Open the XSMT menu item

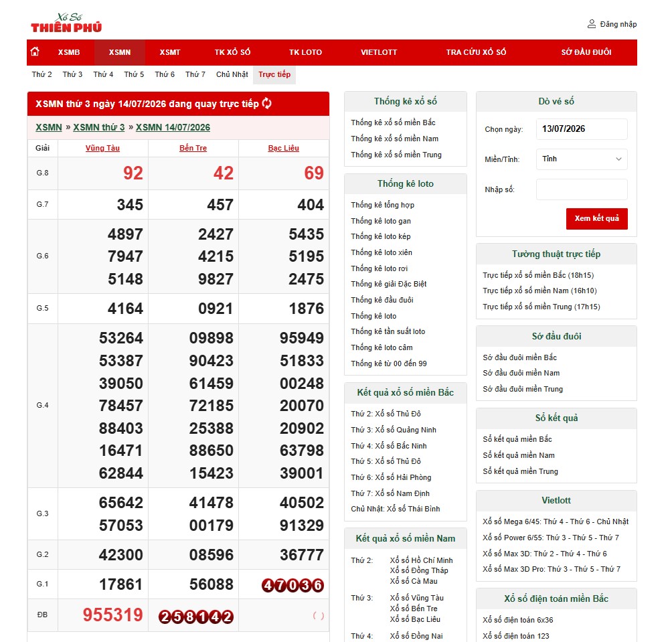[170, 52]
